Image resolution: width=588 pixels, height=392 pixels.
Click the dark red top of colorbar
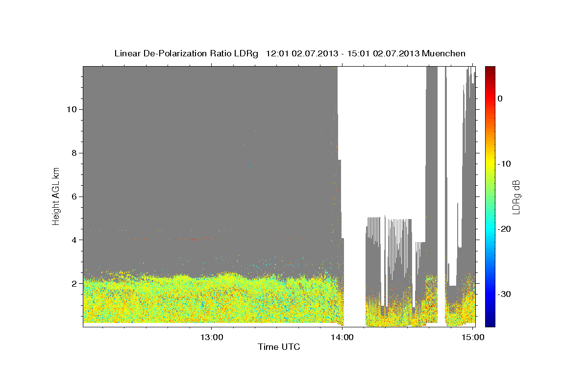point(490,70)
